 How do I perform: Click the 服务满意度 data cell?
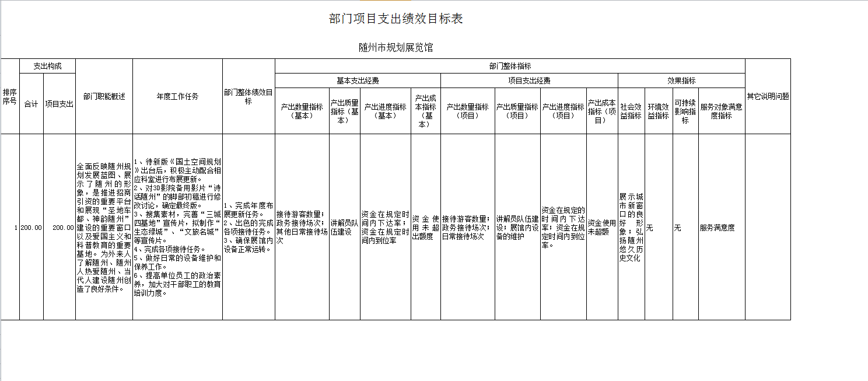722,227
